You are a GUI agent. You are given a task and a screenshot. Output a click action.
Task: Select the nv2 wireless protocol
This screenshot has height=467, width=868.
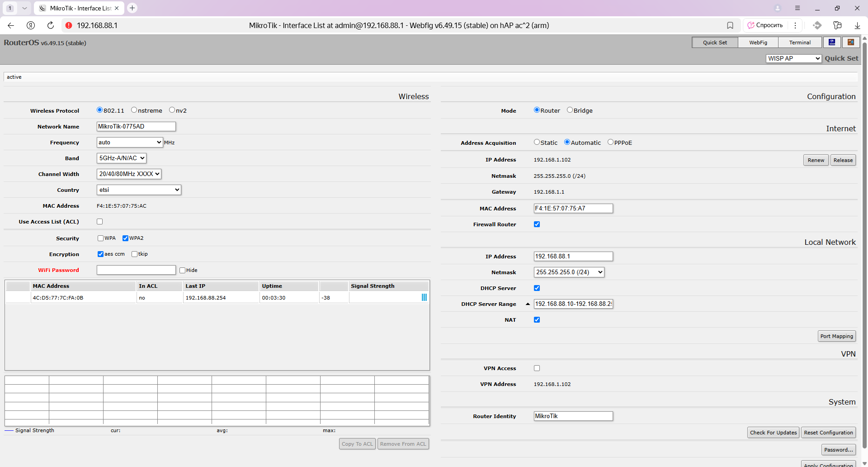click(x=172, y=110)
